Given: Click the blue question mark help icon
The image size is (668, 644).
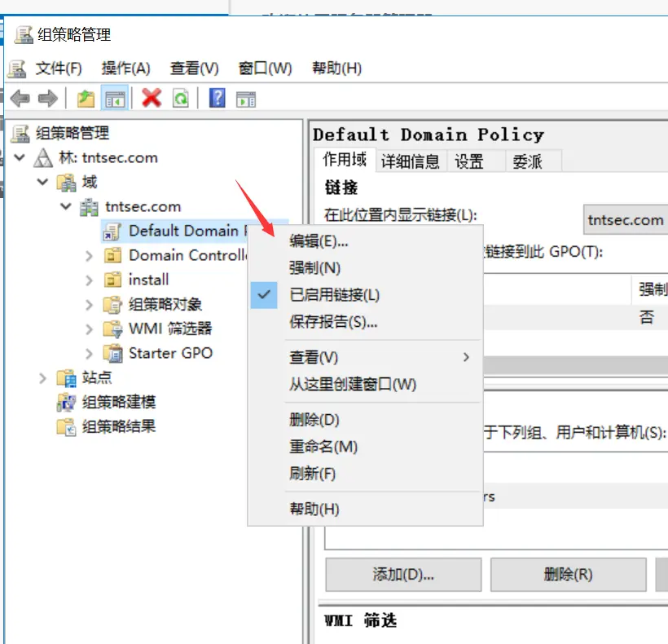Looking at the screenshot, I should coord(218,99).
